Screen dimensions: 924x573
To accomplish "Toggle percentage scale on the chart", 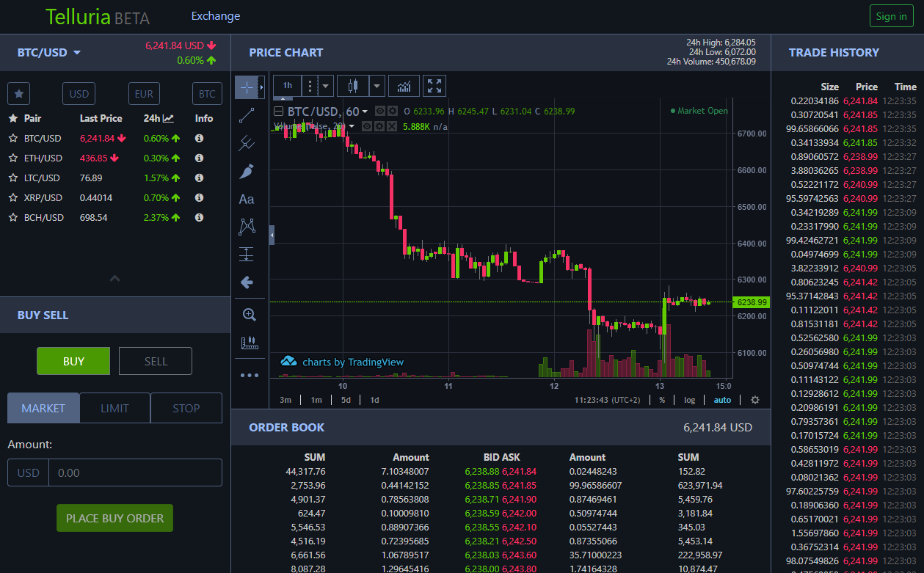I will click(662, 400).
